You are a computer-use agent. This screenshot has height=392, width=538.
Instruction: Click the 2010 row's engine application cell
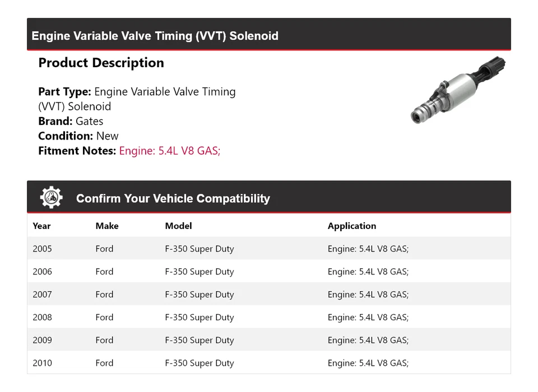[368, 363]
